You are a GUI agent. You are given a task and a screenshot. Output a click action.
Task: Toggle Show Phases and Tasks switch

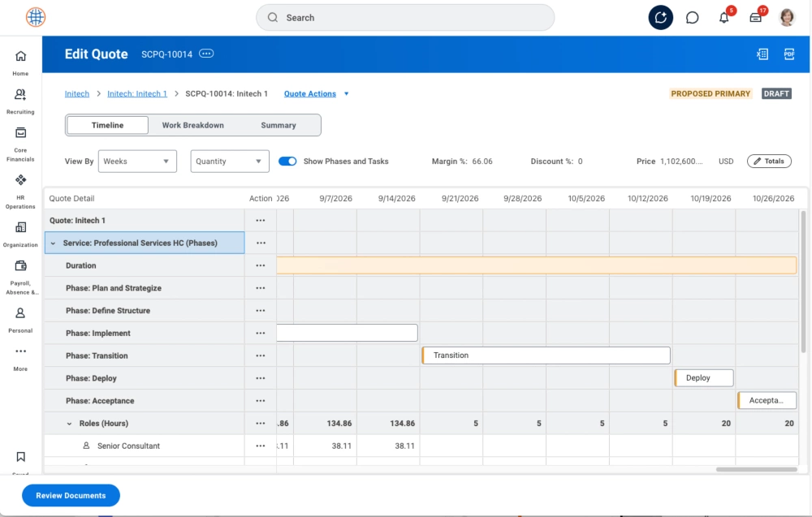287,162
